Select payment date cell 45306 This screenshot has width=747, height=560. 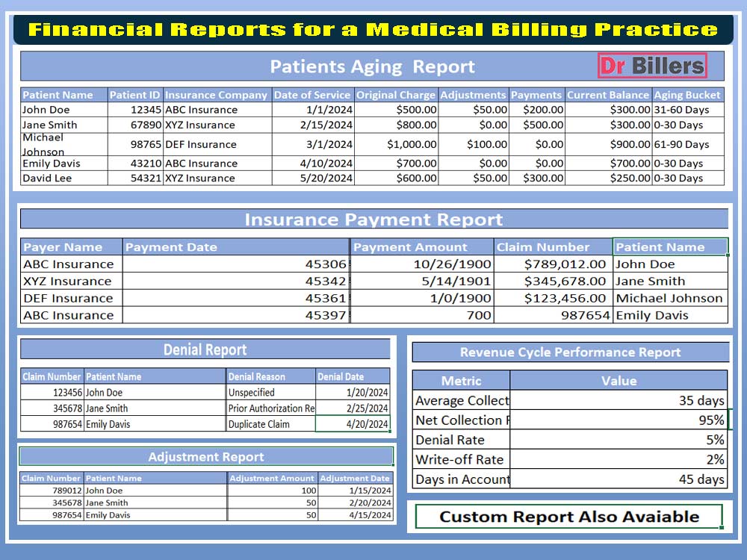(x=236, y=264)
